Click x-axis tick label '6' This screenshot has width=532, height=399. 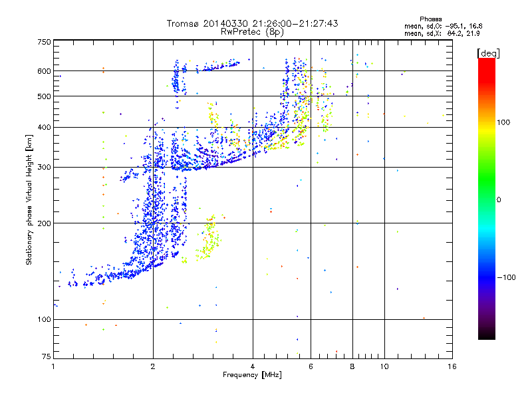click(x=311, y=366)
